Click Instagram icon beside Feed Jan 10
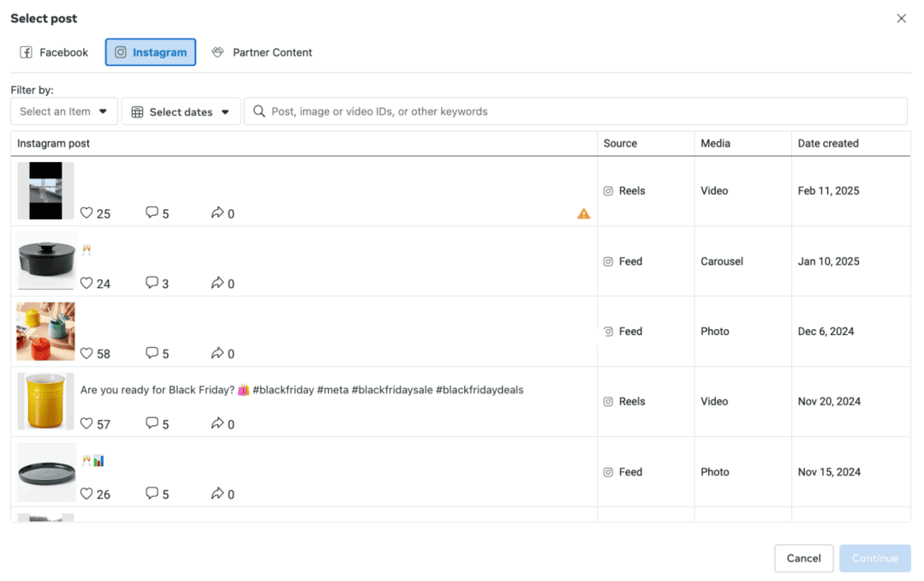 [608, 261]
